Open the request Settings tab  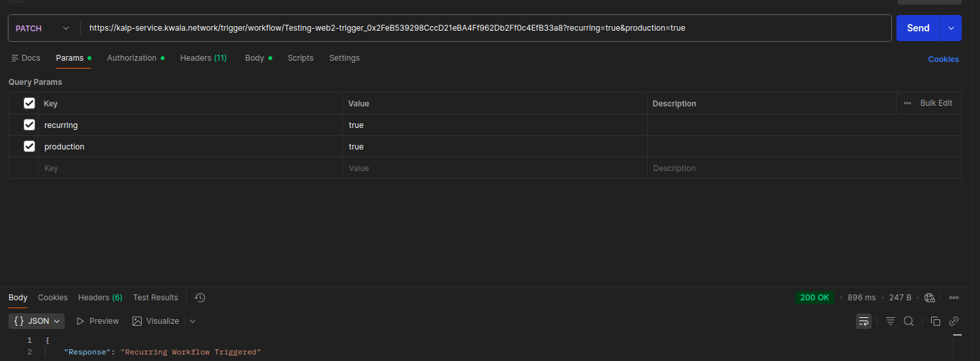tap(344, 58)
